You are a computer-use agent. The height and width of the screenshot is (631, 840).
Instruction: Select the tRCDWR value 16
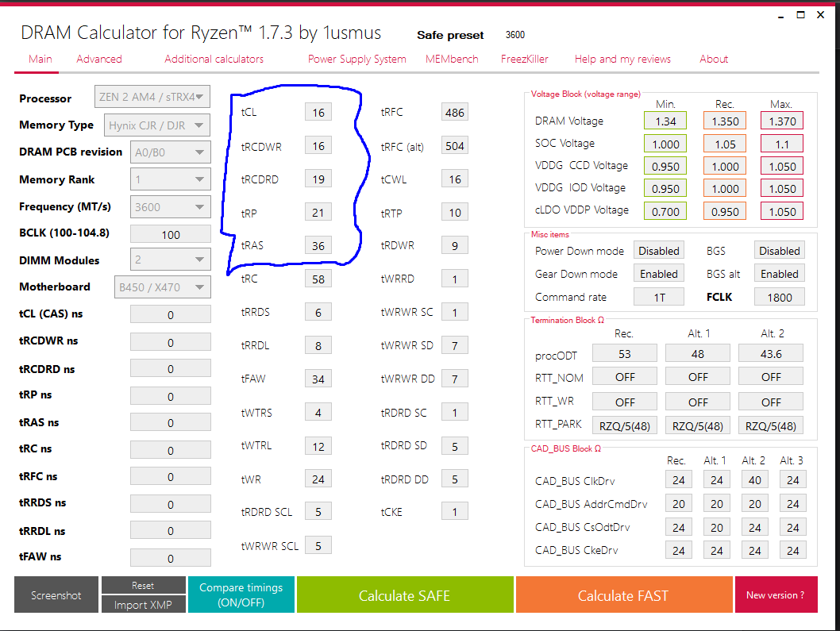pyautogui.click(x=318, y=146)
